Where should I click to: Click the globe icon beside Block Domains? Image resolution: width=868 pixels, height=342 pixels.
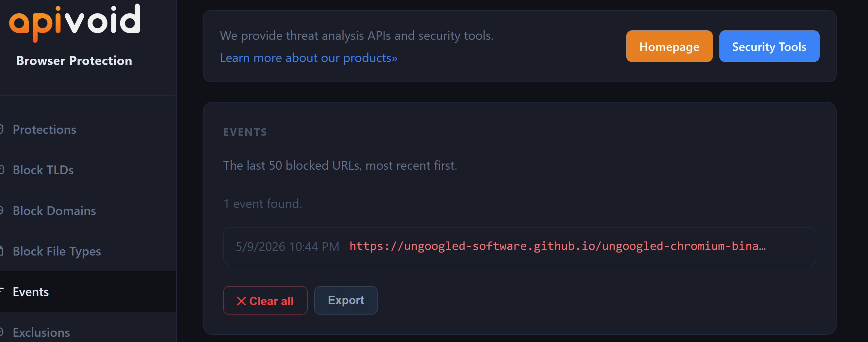pyautogui.click(x=1, y=210)
